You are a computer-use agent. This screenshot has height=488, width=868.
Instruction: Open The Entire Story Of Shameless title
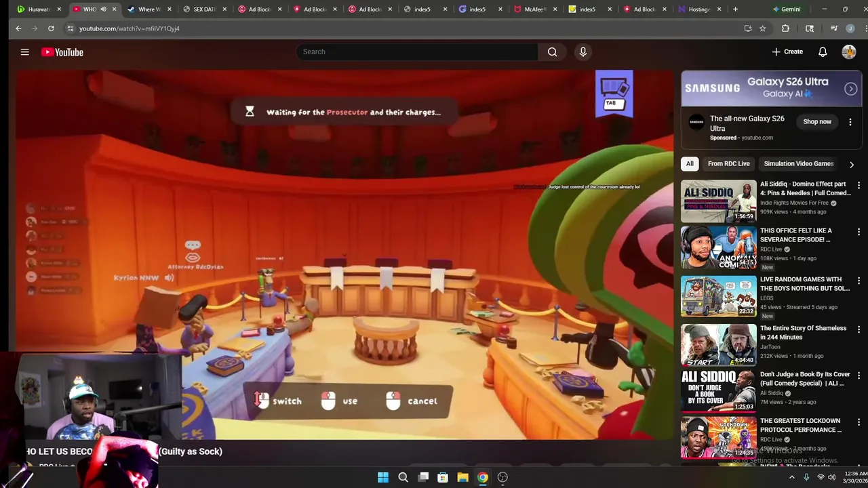[x=803, y=332]
